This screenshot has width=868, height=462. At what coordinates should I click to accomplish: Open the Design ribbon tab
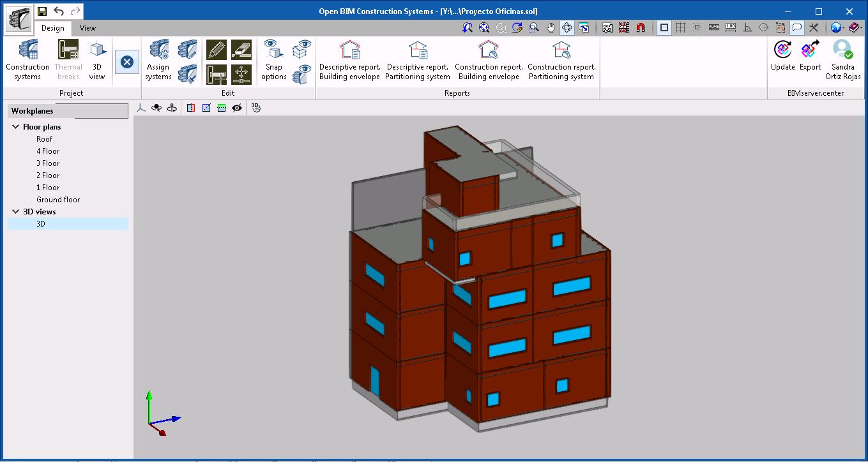tap(53, 28)
